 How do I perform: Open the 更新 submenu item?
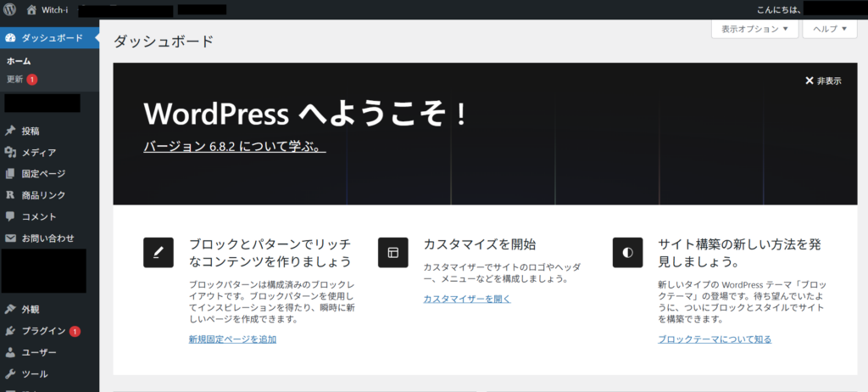pyautogui.click(x=15, y=79)
